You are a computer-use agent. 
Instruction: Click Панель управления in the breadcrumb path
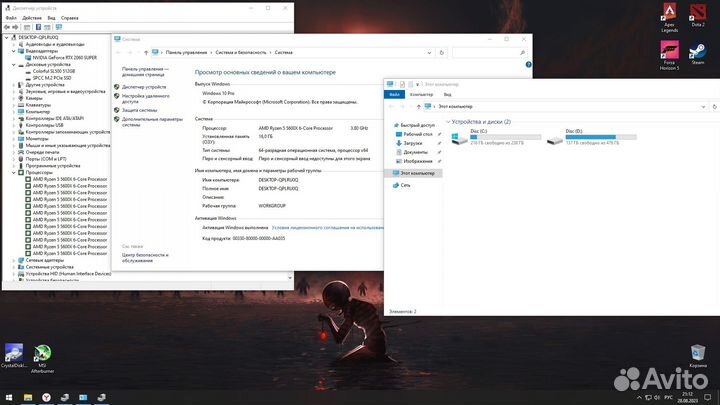[186, 53]
